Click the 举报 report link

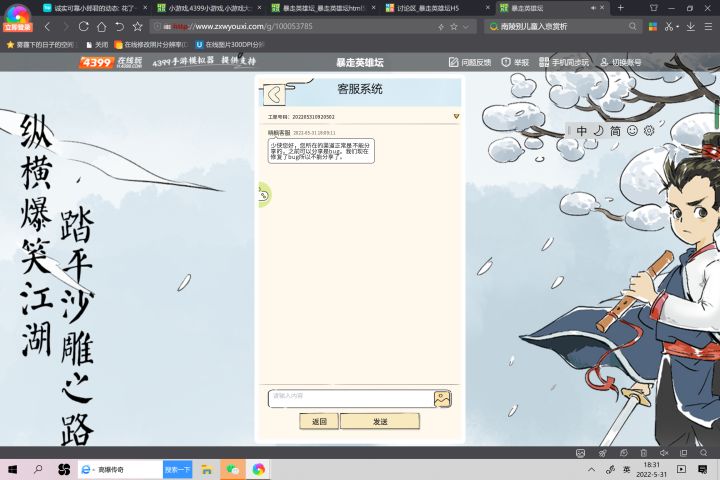tap(515, 62)
